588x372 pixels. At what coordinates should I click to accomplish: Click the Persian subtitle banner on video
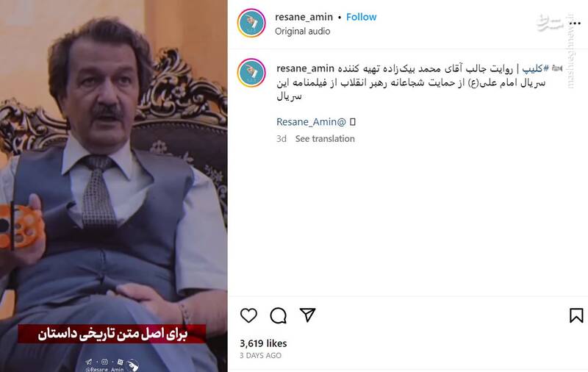(112, 333)
